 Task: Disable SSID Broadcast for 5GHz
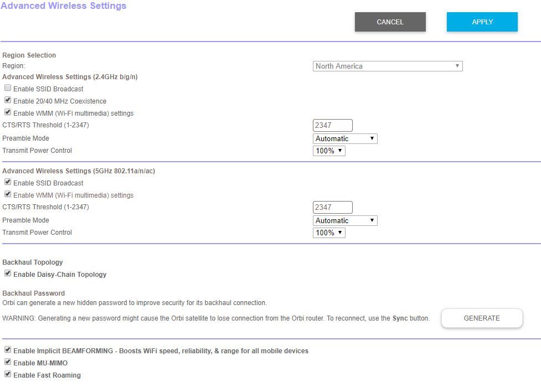8,183
